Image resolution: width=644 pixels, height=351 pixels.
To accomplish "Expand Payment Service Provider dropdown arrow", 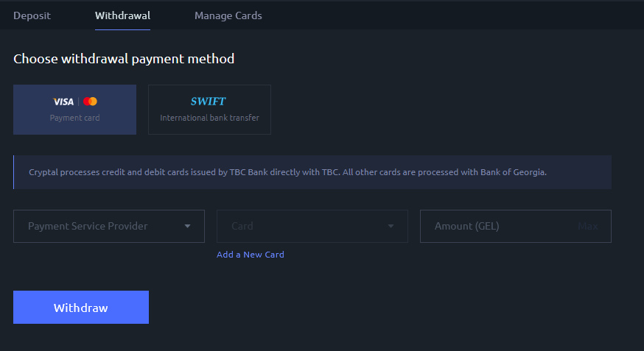I will click(187, 226).
